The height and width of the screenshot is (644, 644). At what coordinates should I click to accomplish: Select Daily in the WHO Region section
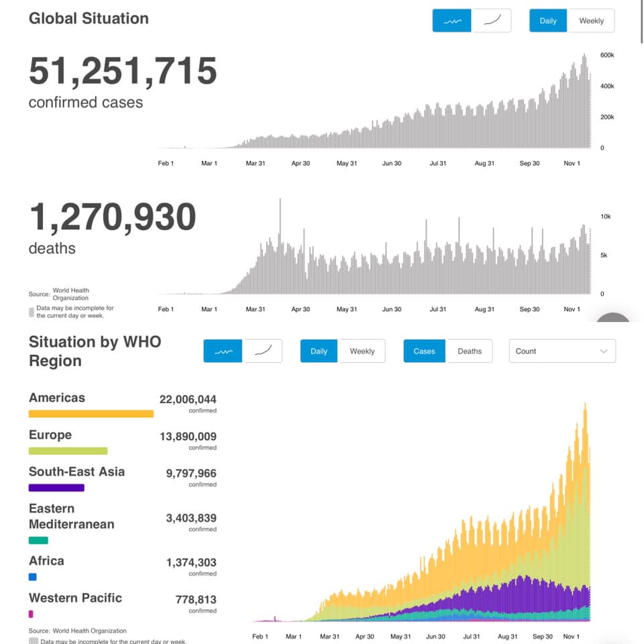tap(319, 351)
